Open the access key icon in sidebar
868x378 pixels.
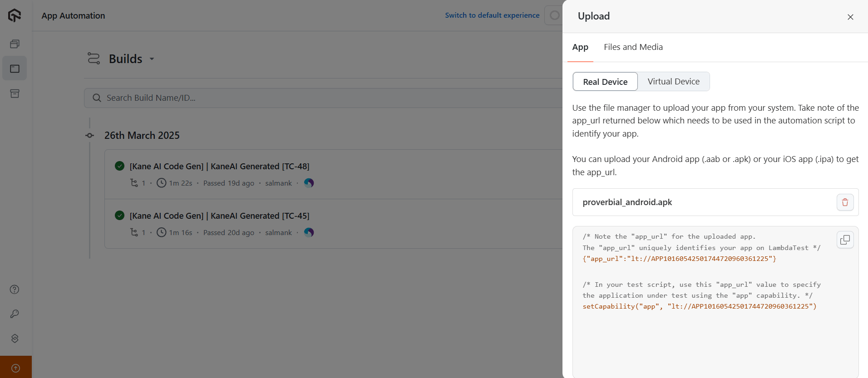click(15, 314)
